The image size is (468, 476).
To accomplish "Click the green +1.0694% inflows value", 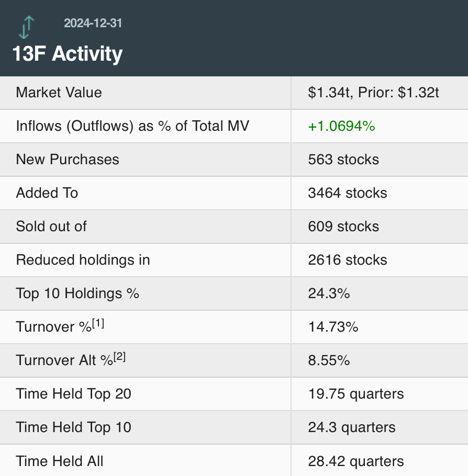I will (x=342, y=126).
